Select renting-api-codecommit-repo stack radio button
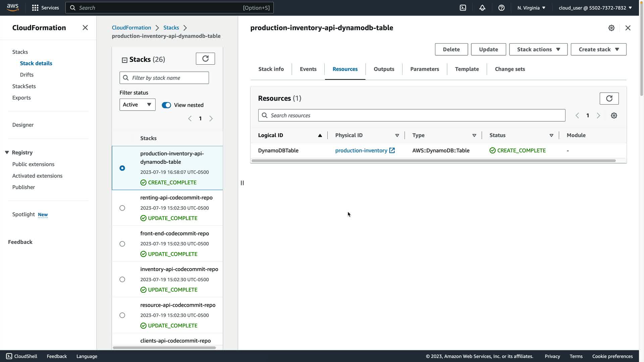The width and height of the screenshot is (644, 362). pos(122,208)
